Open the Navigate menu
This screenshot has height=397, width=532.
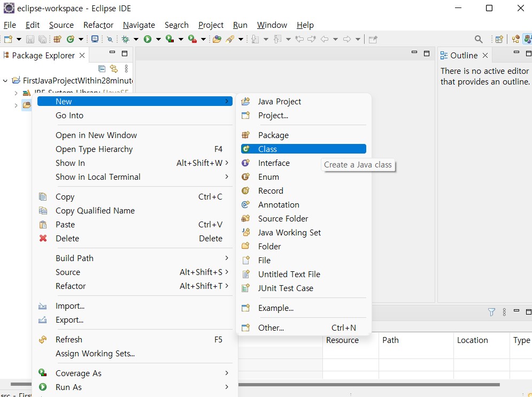(x=139, y=25)
